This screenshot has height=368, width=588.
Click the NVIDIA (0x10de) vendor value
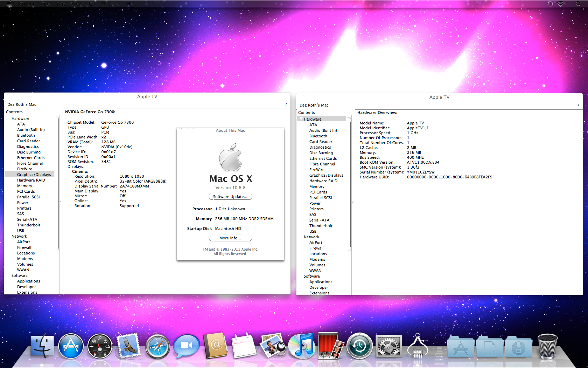click(x=117, y=147)
